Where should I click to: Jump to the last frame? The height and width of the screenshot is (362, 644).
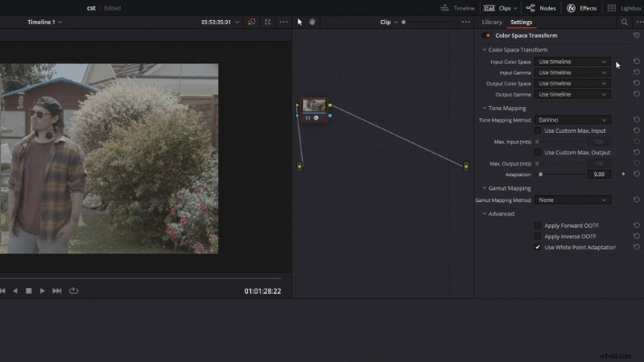tap(56, 290)
